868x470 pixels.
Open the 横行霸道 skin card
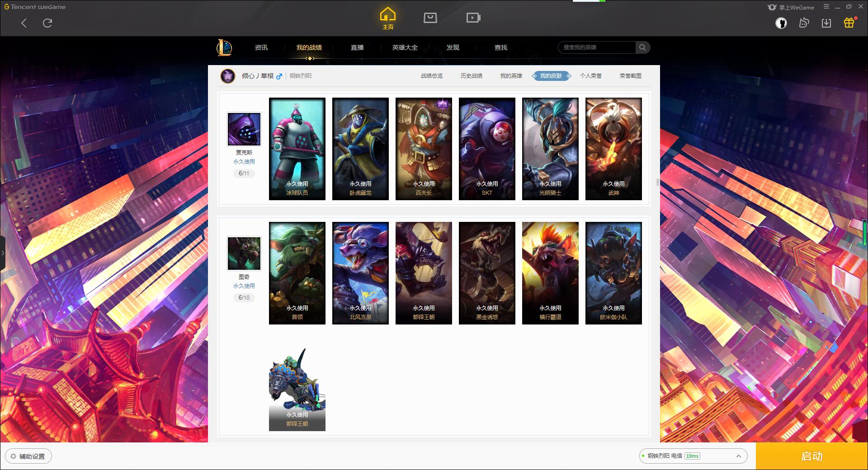(550, 273)
